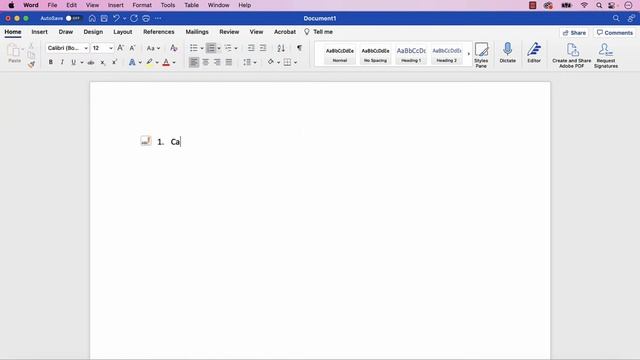640x360 pixels.
Task: Open the Design tab
Action: (93, 32)
